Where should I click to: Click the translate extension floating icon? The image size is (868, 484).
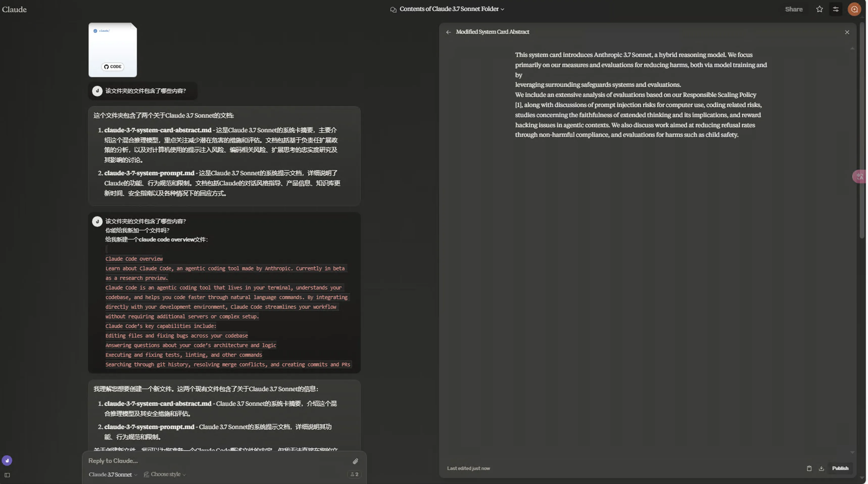pos(860,176)
